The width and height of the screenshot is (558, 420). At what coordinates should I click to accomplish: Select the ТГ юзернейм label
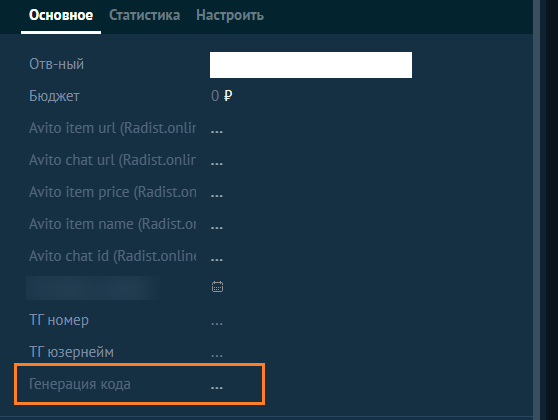(x=72, y=352)
